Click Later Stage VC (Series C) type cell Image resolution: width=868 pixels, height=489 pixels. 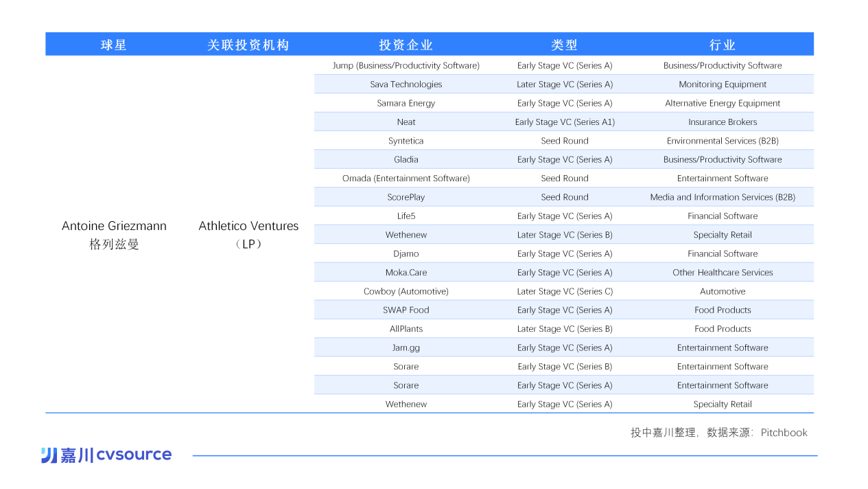coord(565,291)
